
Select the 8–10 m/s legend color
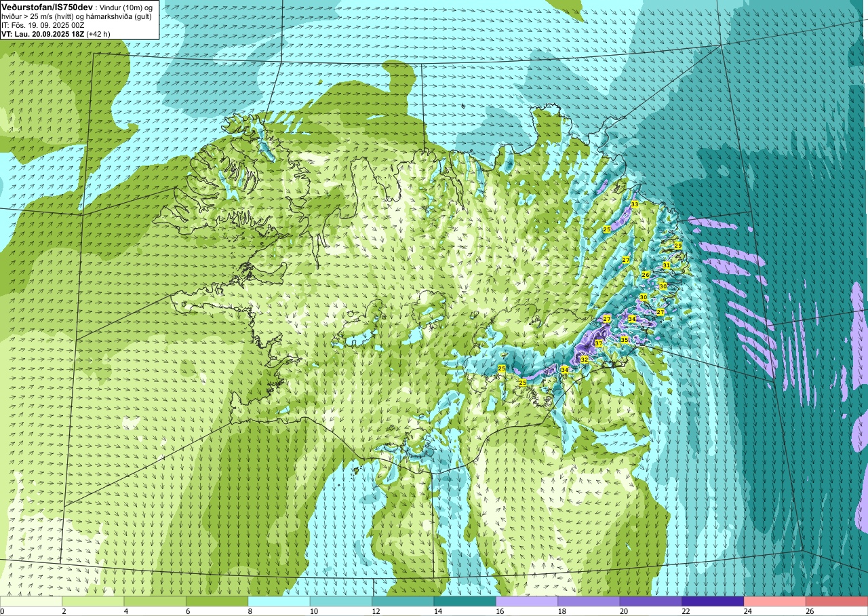[279, 601]
